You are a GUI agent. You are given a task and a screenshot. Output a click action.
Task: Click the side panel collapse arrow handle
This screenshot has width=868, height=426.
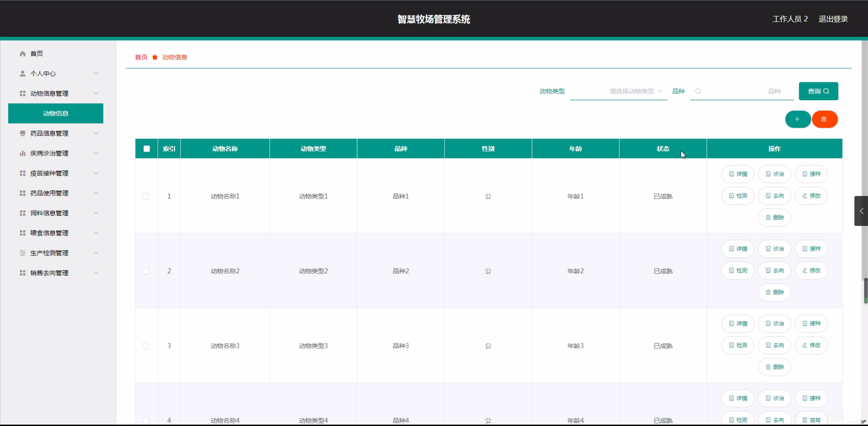861,211
